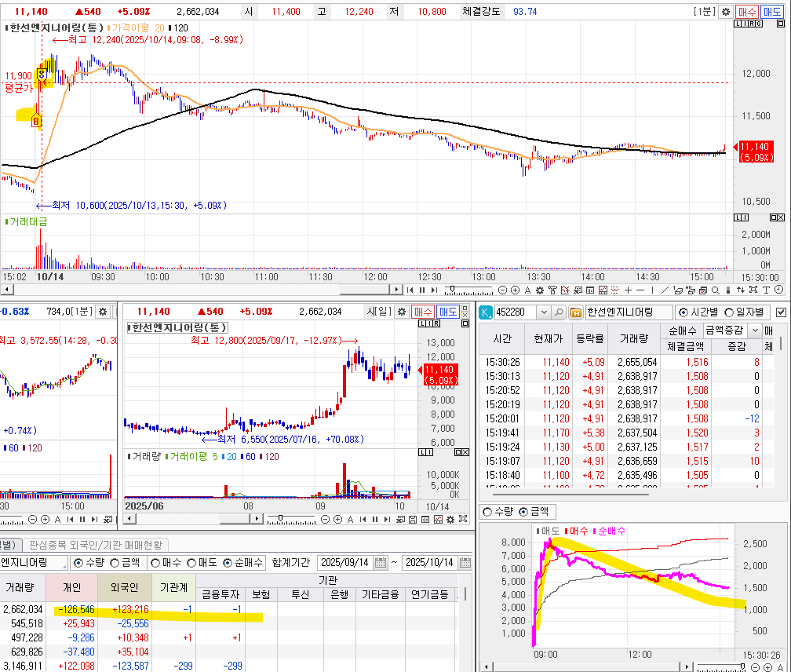Viewport: 791px width, 672px height.
Task: Jump to first bar in minute chart toolbar
Action: pos(410,290)
